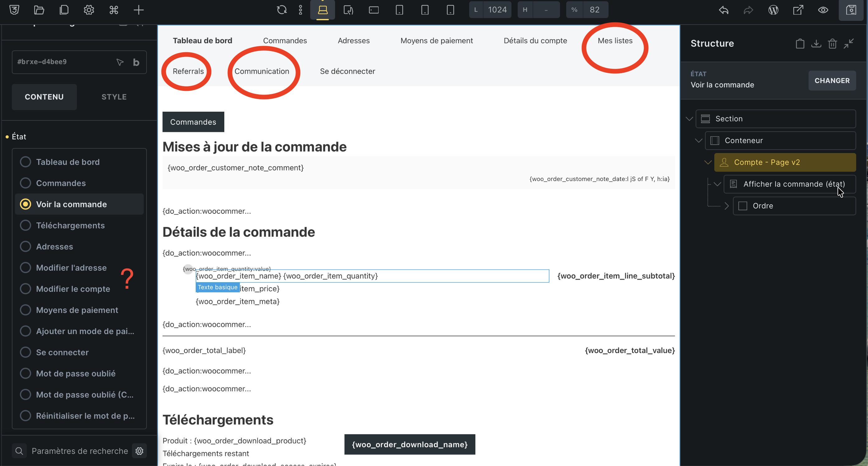The height and width of the screenshot is (466, 868).
Task: Click the zoom percentage 82 field
Action: click(x=595, y=10)
